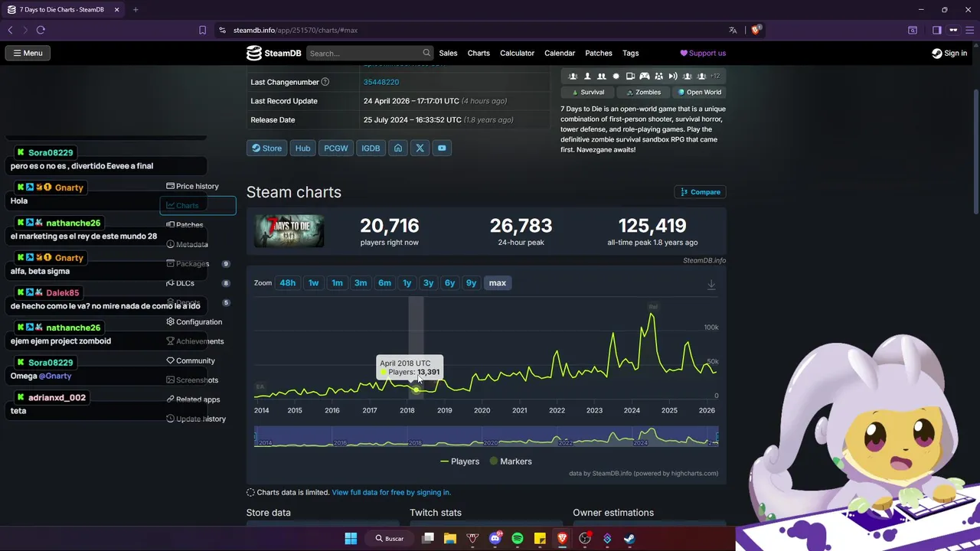
Task: Click the SteamDB logo in header
Action: click(273, 53)
